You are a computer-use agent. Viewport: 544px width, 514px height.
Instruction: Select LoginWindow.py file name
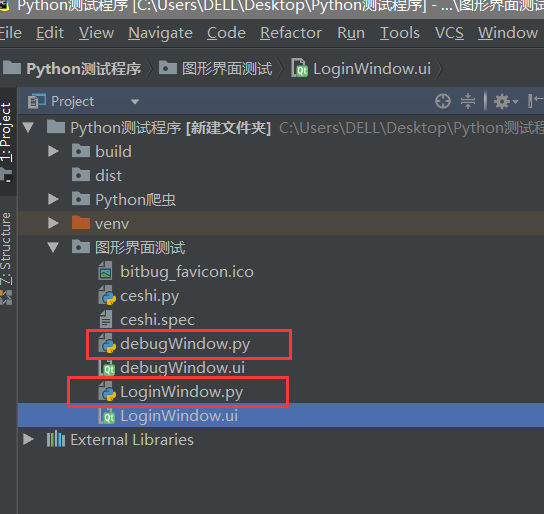181,392
